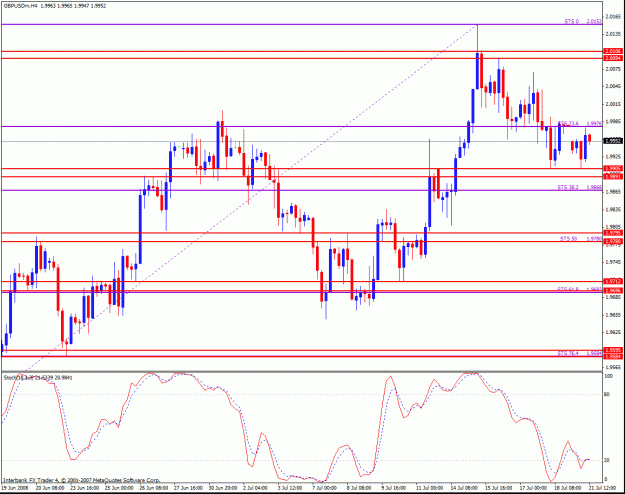The height and width of the screenshot is (494, 625).
Task: Select the STS 38.2 Fibonacci level label
Action: 568,187
